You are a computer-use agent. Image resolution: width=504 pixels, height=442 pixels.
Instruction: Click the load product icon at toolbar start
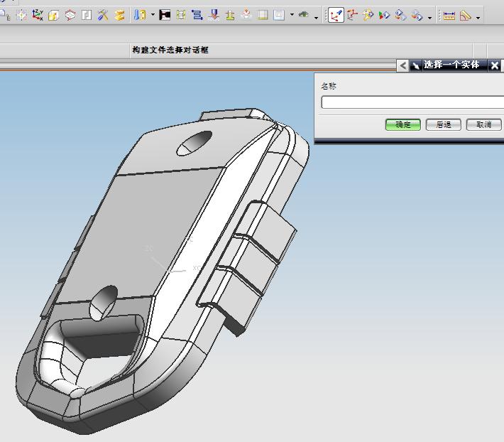pos(5,15)
